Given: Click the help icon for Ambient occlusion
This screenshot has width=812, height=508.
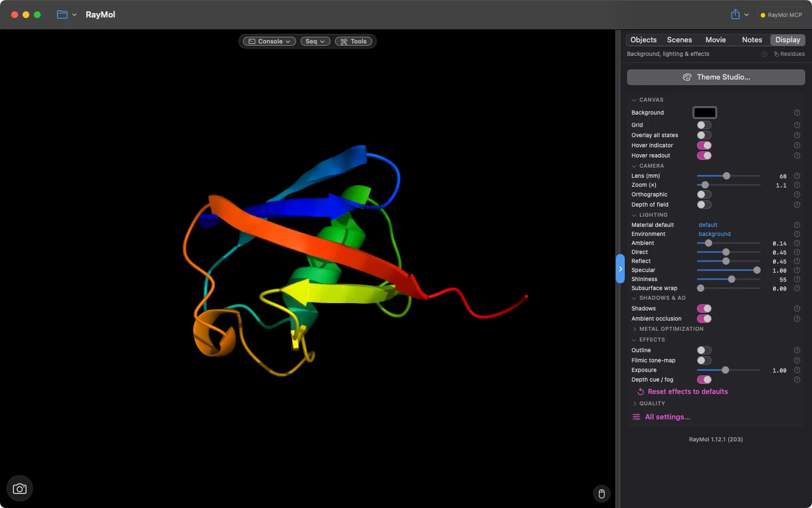Looking at the screenshot, I should pyautogui.click(x=797, y=319).
